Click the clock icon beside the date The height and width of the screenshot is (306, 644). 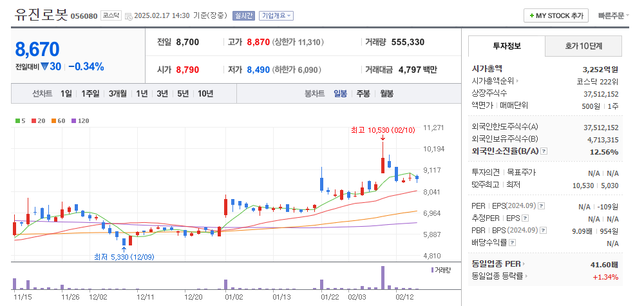(x=128, y=17)
